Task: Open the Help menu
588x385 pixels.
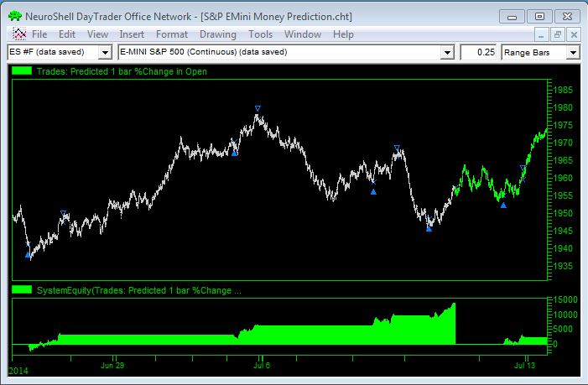Action: point(343,34)
